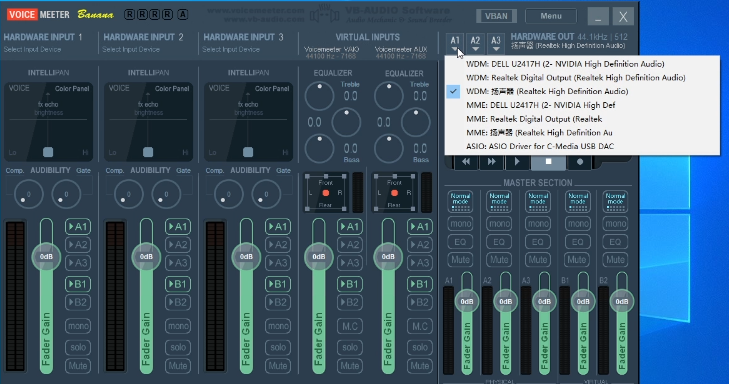Click Intellipan handle on Hardware Input 1
The height and width of the screenshot is (384, 729).
[48, 152]
